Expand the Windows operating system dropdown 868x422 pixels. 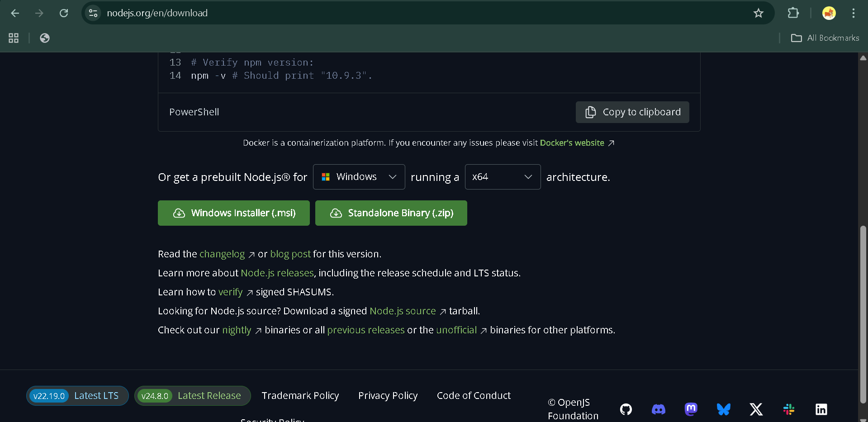click(359, 177)
